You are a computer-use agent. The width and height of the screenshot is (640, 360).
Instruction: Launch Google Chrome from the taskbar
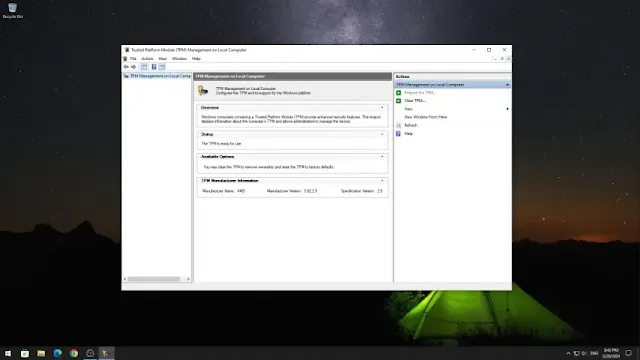click(74, 353)
